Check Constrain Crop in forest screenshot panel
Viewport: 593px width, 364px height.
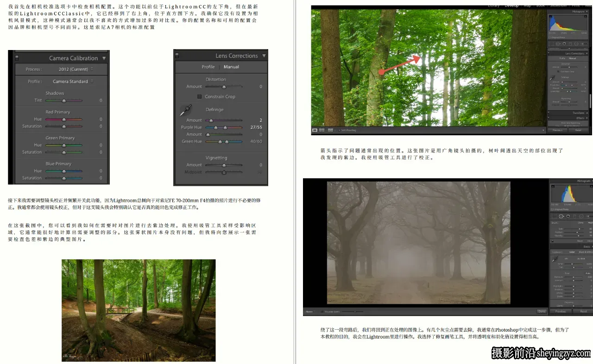[x=558, y=71]
